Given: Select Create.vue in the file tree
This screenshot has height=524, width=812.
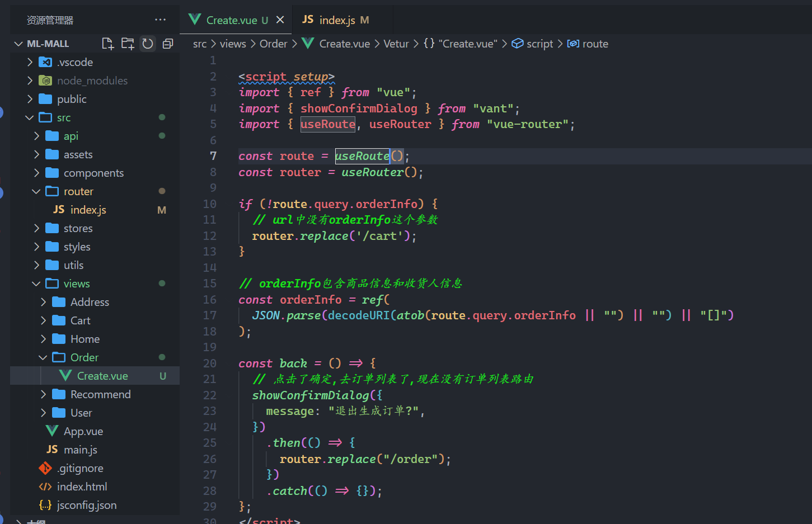Looking at the screenshot, I should coord(95,376).
